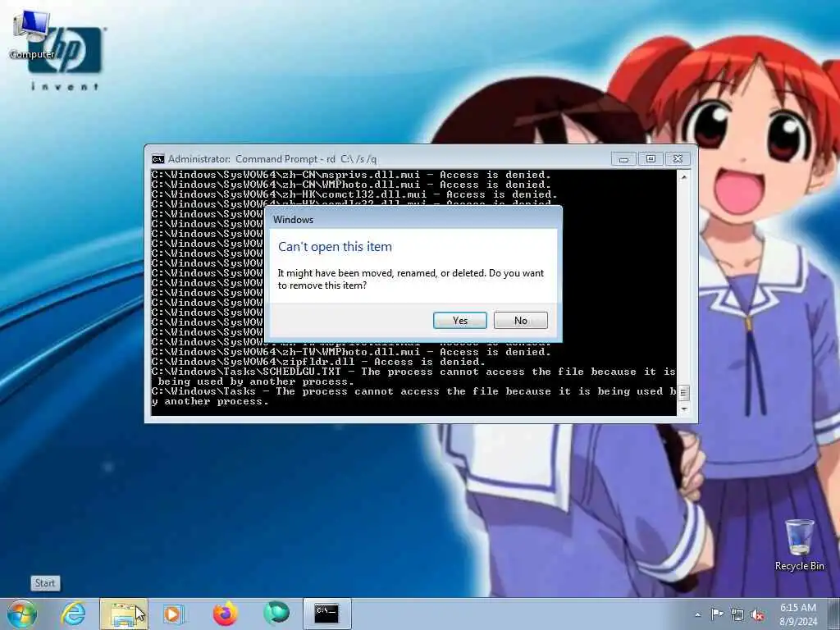Image resolution: width=840 pixels, height=630 pixels.
Task: Click the SCHEDLGU.TXT output line
Action: tap(413, 377)
